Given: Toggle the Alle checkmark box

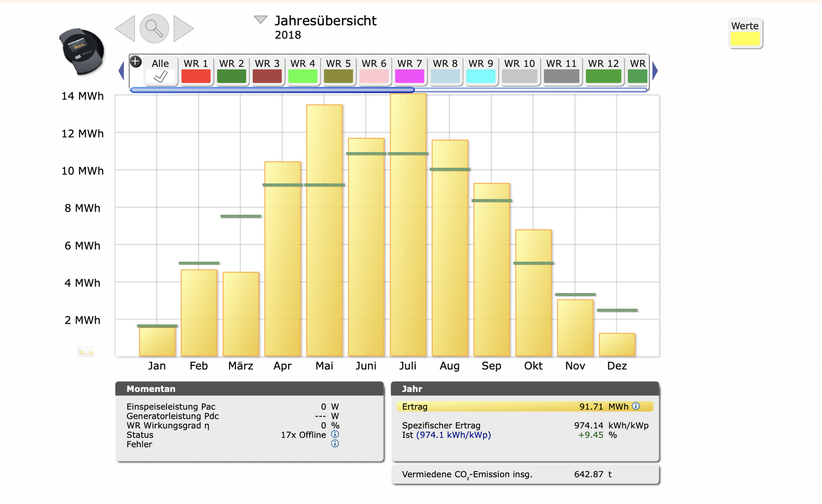Looking at the screenshot, I should click(160, 77).
